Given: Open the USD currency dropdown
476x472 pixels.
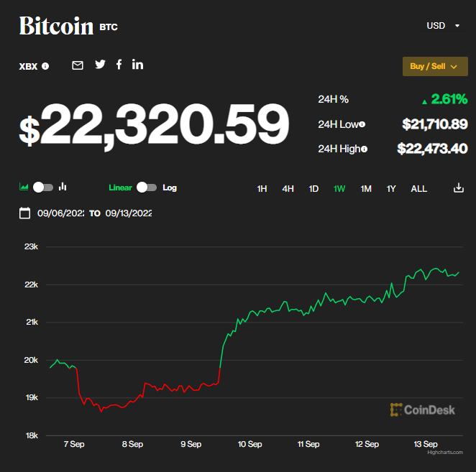Looking at the screenshot, I should coord(444,26).
